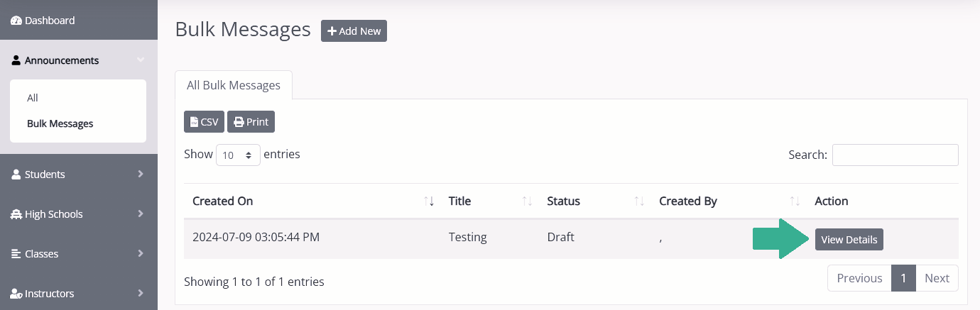Click the Announcements person icon
This screenshot has width=980, height=310.
point(16,60)
